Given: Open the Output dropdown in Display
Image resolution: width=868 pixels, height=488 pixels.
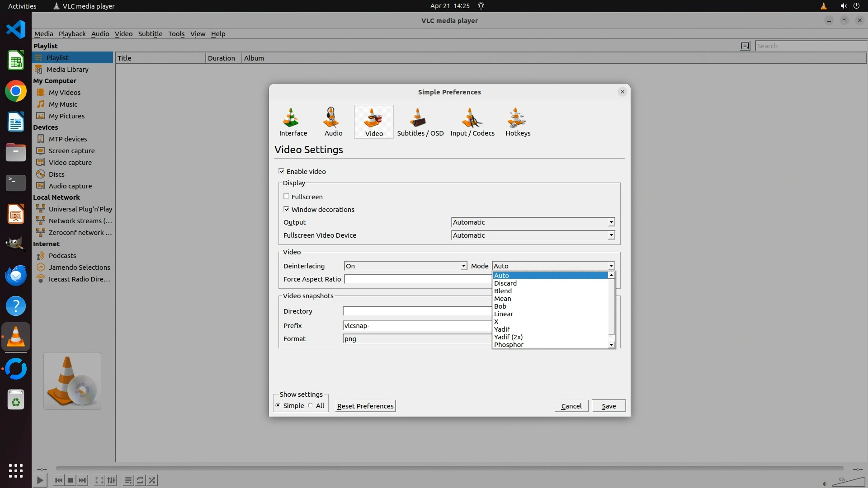Looking at the screenshot, I should pyautogui.click(x=533, y=222).
